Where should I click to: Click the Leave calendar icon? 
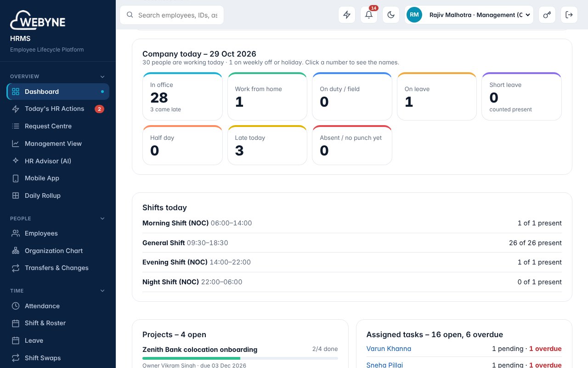pyautogui.click(x=16, y=340)
